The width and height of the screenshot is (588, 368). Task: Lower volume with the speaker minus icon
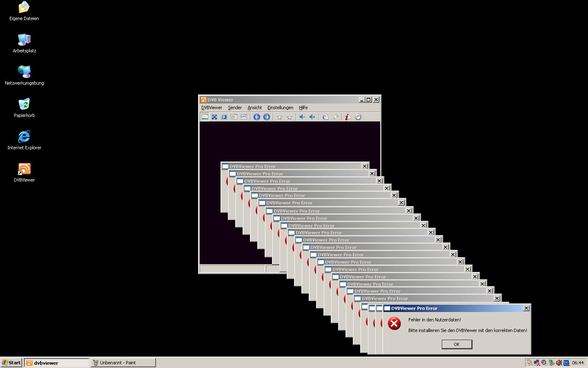click(303, 117)
